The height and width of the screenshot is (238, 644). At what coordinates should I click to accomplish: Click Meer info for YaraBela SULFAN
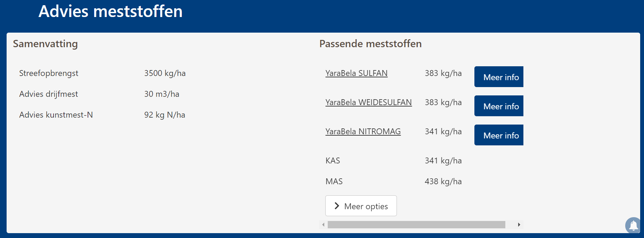499,77
